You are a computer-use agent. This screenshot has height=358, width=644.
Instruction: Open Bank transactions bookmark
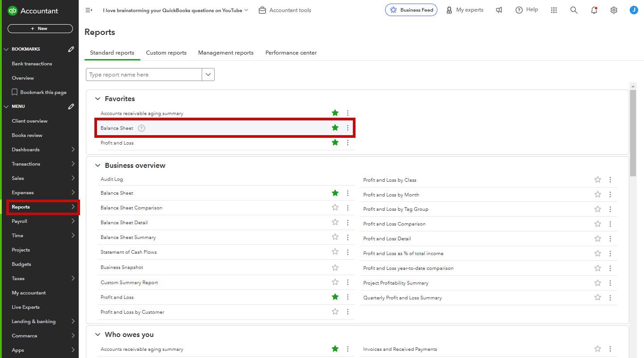coord(32,64)
